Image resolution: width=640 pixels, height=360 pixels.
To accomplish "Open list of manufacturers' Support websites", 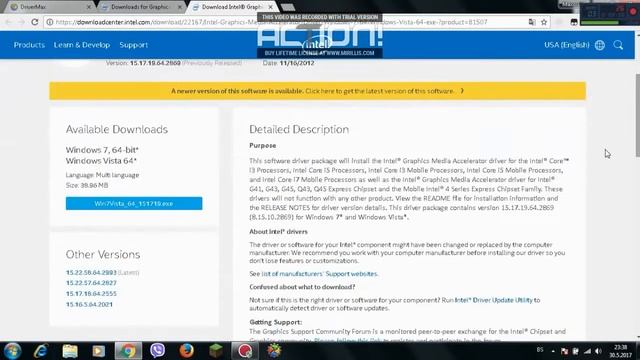I will (320, 274).
